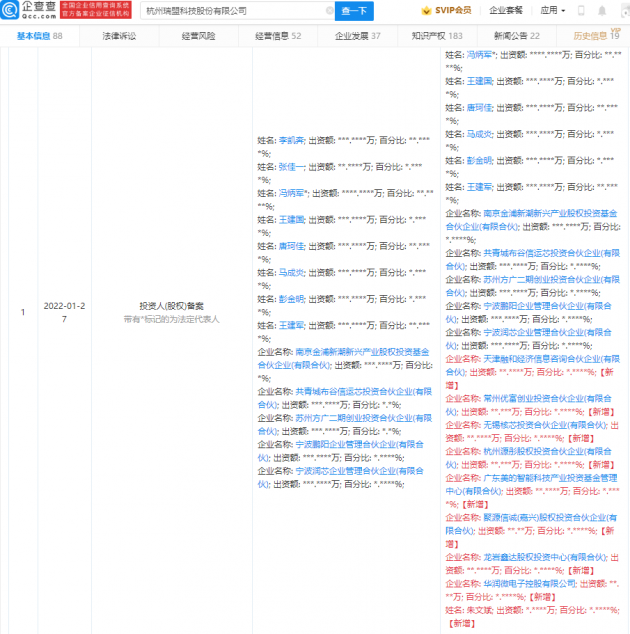Open the notification bell icon
The width and height of the screenshot is (630, 634).
[602, 11]
